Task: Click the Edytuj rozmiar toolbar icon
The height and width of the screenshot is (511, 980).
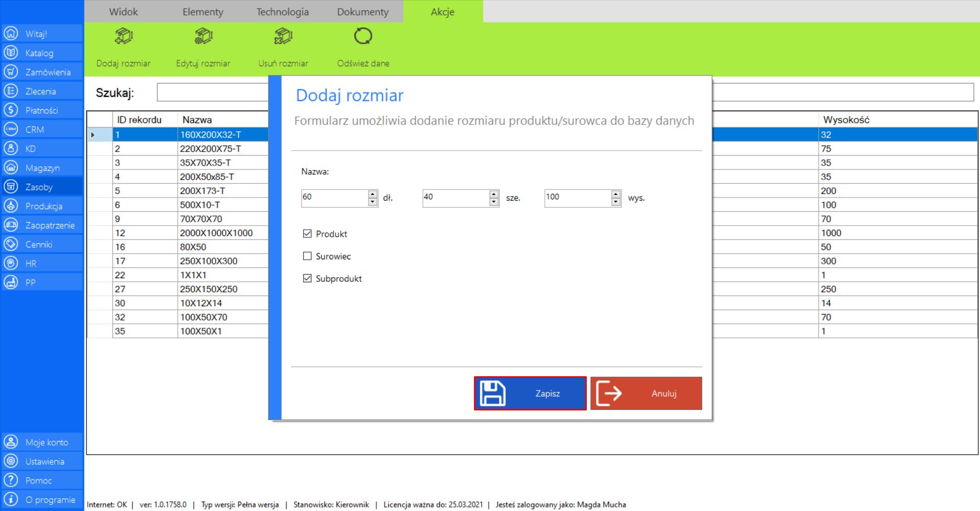Action: pyautogui.click(x=203, y=37)
